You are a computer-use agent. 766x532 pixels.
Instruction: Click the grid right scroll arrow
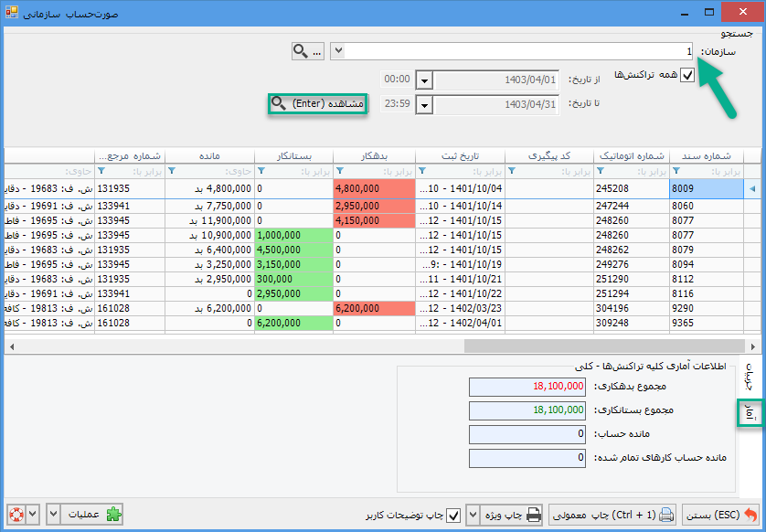point(753,346)
